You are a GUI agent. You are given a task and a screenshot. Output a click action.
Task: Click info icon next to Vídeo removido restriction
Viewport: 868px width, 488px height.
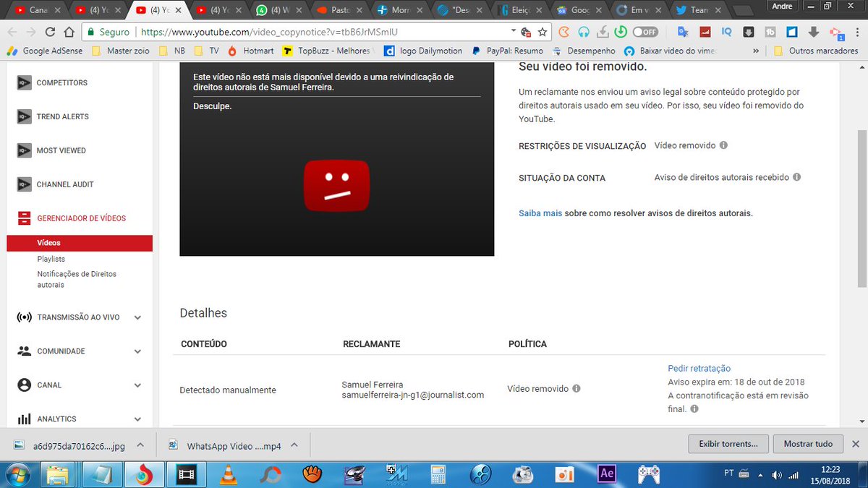[x=723, y=145]
